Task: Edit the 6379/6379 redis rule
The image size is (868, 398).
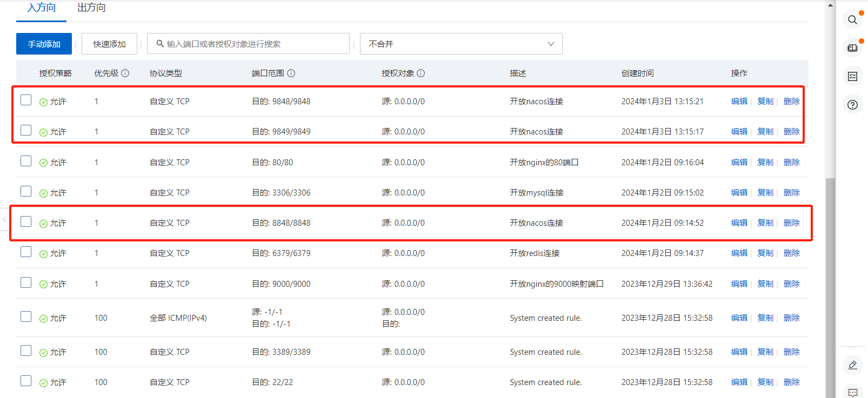Action: (739, 253)
